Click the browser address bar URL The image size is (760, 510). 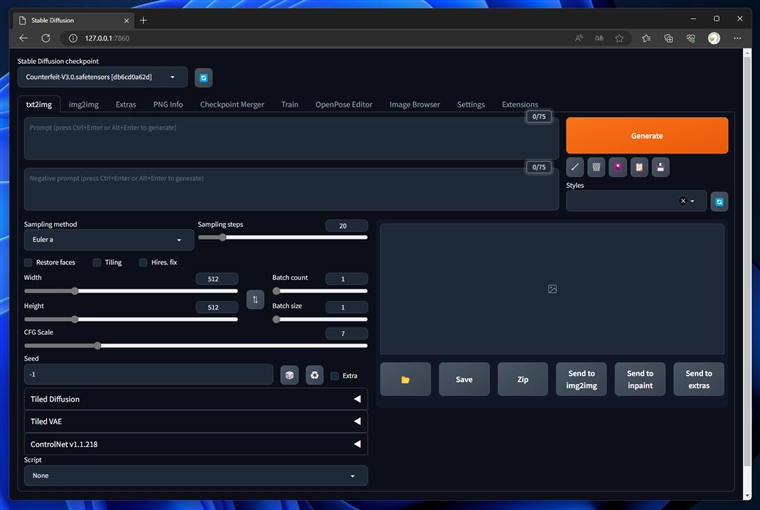click(x=107, y=38)
